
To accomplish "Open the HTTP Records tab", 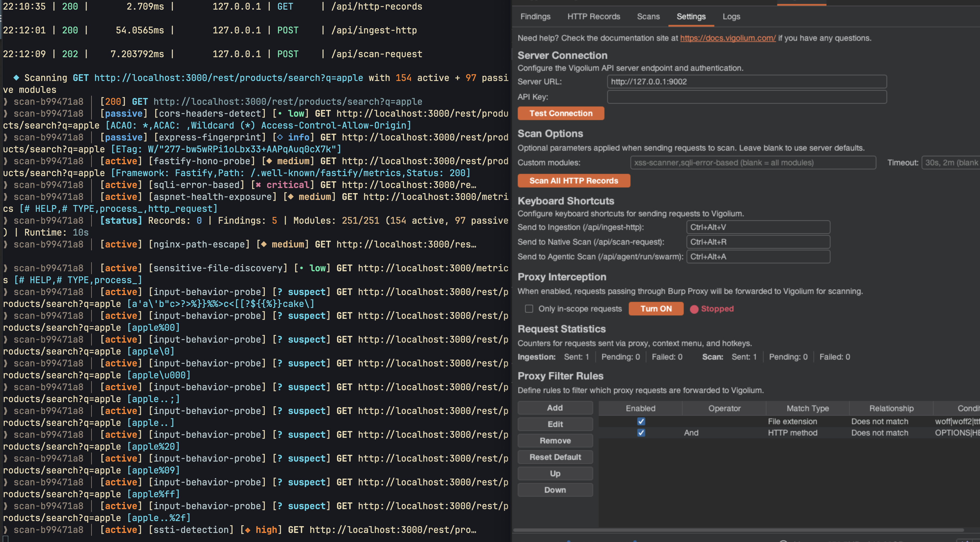I will point(593,16).
